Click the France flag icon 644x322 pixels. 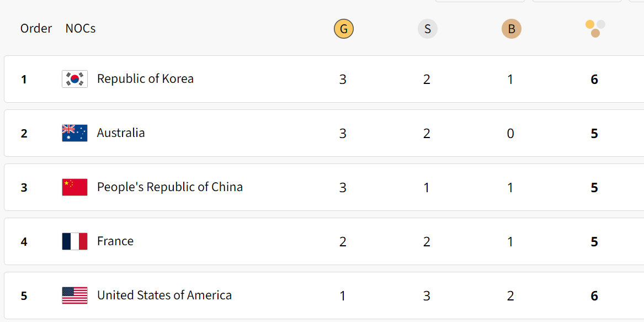(74, 241)
